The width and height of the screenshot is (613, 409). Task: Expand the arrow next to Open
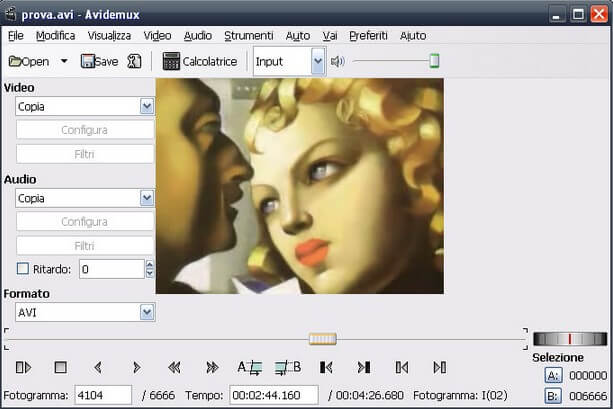point(64,61)
